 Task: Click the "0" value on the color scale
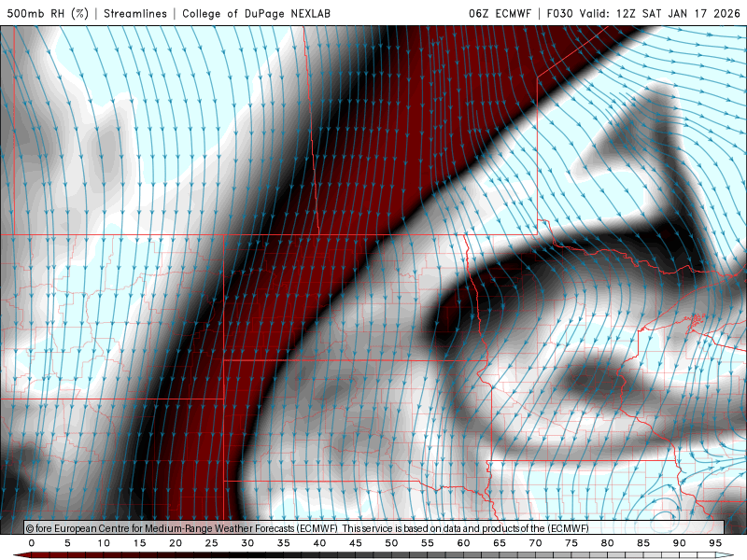pyautogui.click(x=32, y=543)
